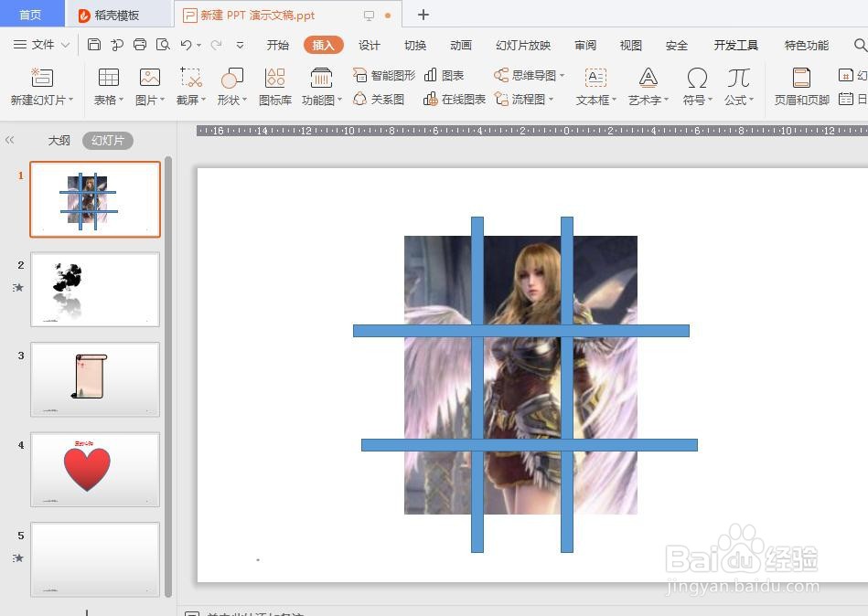The image size is (868, 616).
Task: Expand the Mind Map (思维导图) dropdown arrow
Action: (x=562, y=76)
